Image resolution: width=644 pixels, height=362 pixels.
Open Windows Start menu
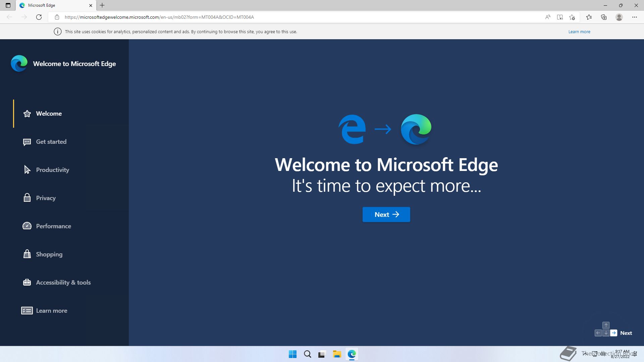[x=292, y=354]
